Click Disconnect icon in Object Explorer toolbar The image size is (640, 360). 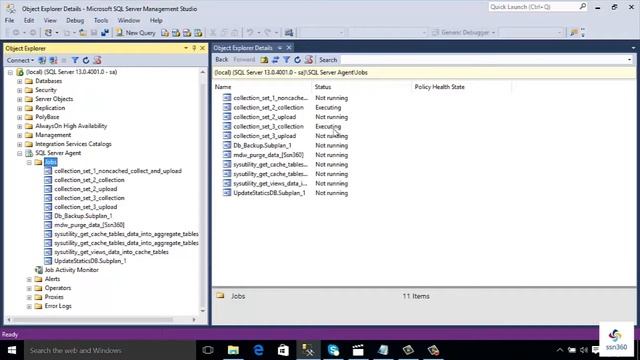53,60
